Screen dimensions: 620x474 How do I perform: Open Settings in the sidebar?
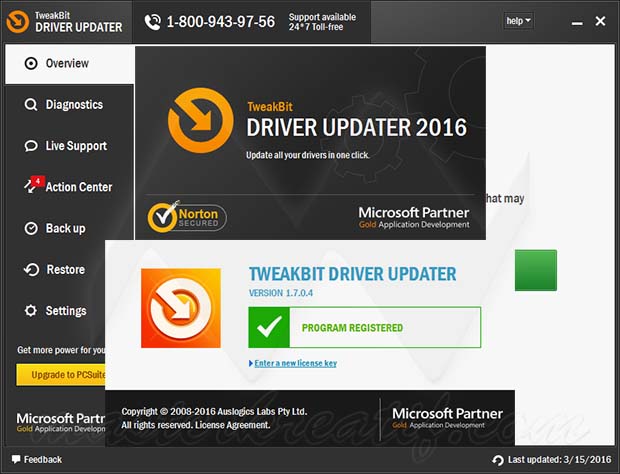click(55, 311)
